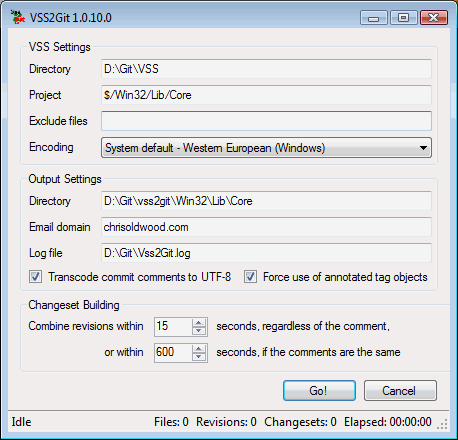Start conversion with the Go! button

tap(319, 391)
